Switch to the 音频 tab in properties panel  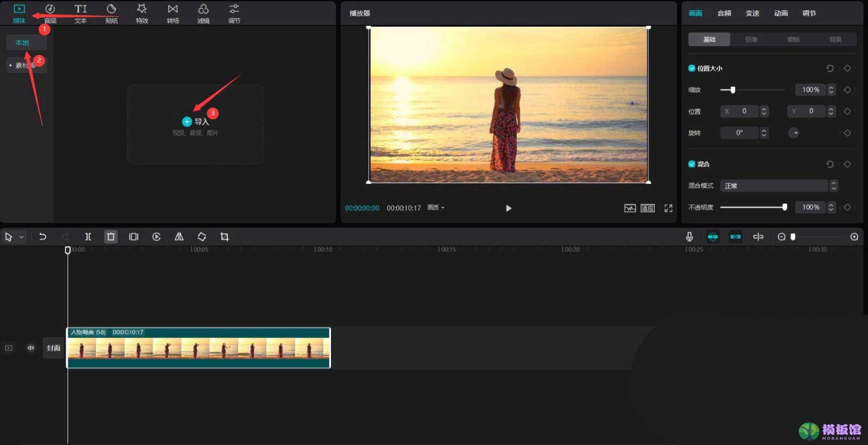724,13
